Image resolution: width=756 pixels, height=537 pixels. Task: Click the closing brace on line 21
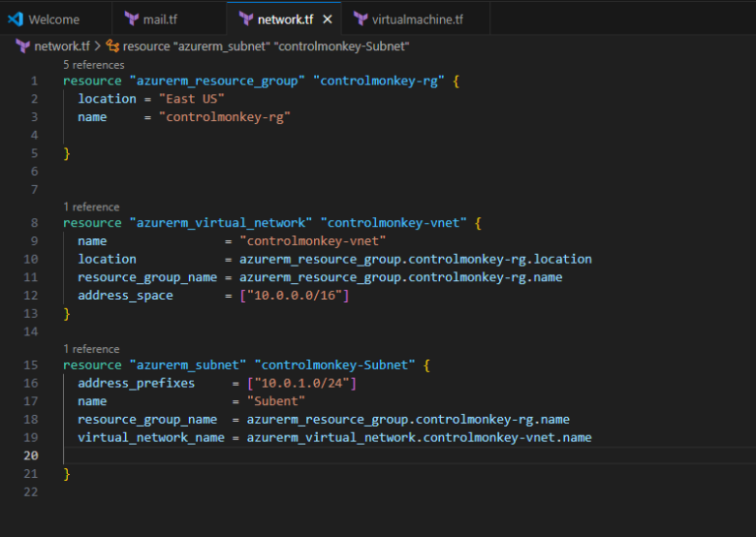tap(67, 474)
